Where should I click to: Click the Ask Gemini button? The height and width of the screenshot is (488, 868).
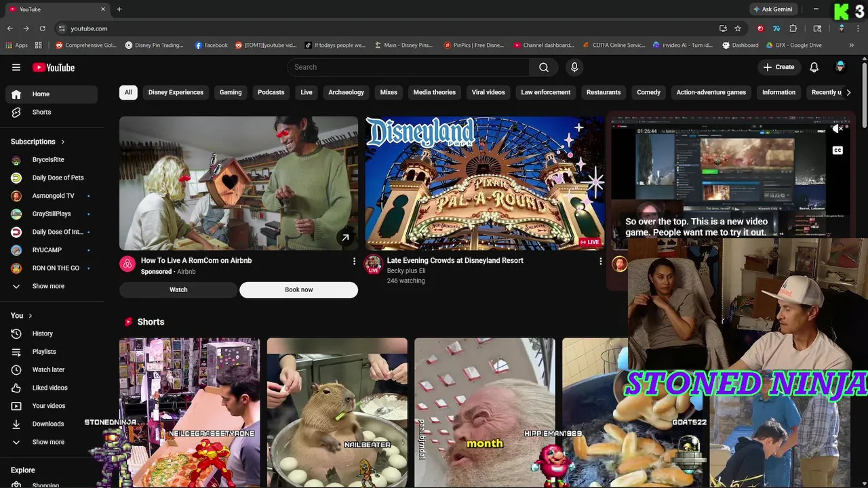[772, 9]
